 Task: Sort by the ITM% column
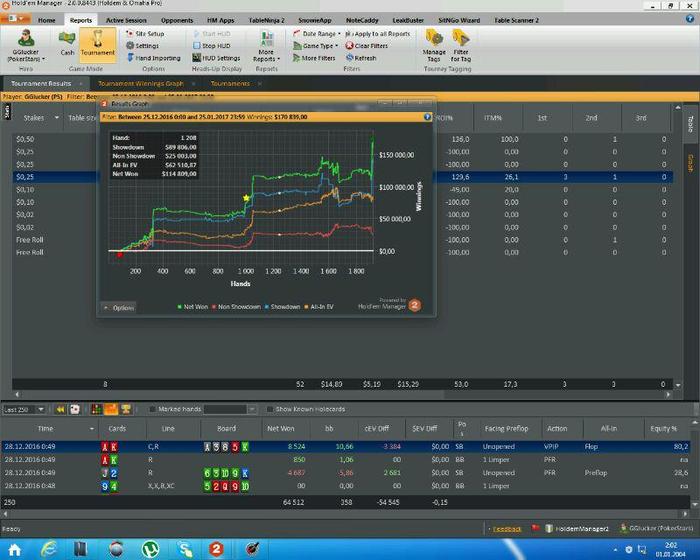[493, 118]
